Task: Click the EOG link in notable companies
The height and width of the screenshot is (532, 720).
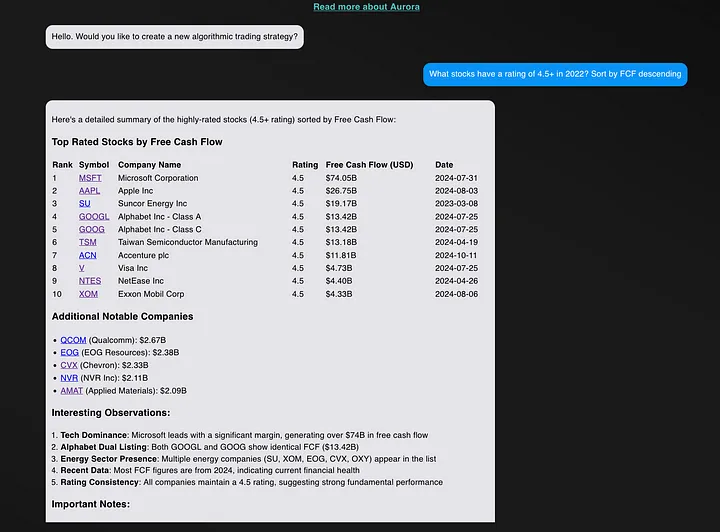Action: coord(69,353)
